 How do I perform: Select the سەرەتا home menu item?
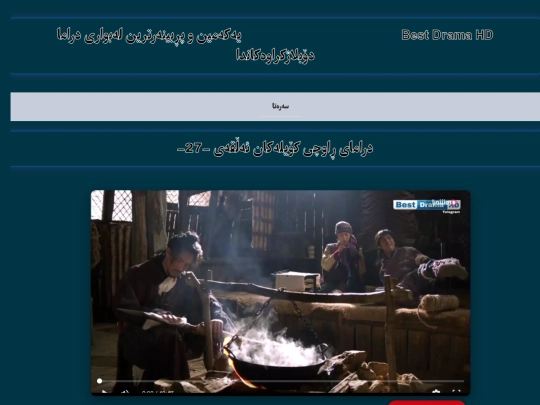[280, 106]
